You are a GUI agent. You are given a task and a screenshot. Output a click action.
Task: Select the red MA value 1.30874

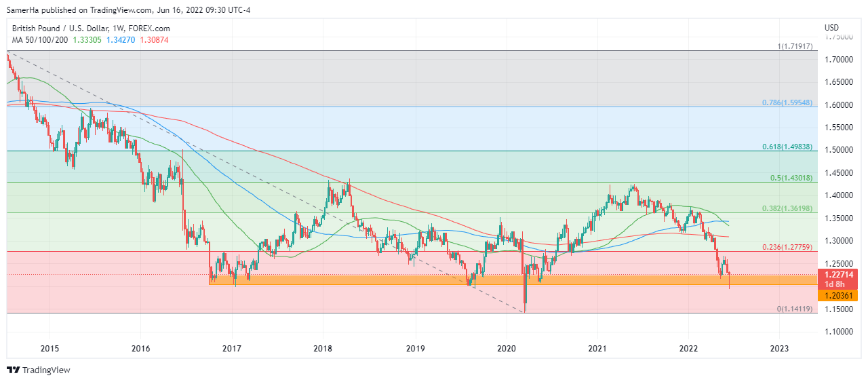click(154, 40)
